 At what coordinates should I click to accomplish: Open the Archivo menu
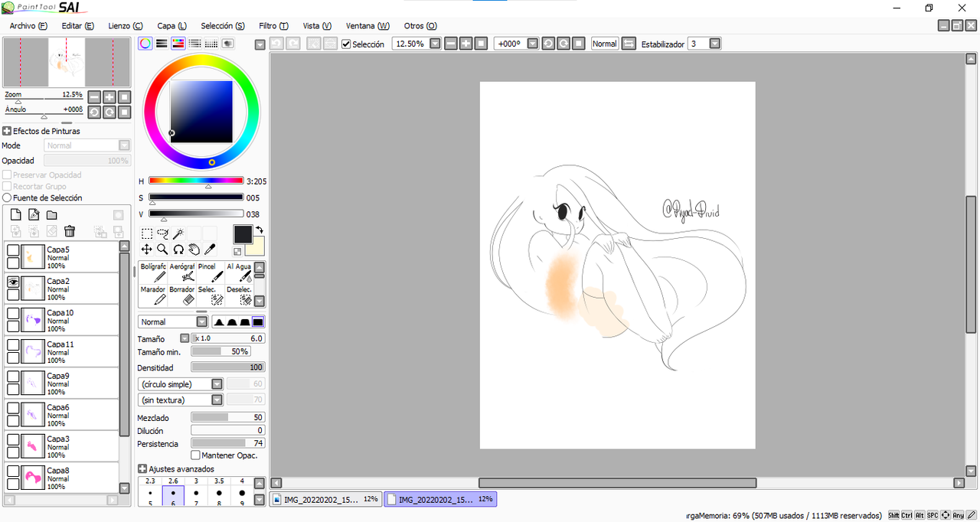(x=28, y=26)
